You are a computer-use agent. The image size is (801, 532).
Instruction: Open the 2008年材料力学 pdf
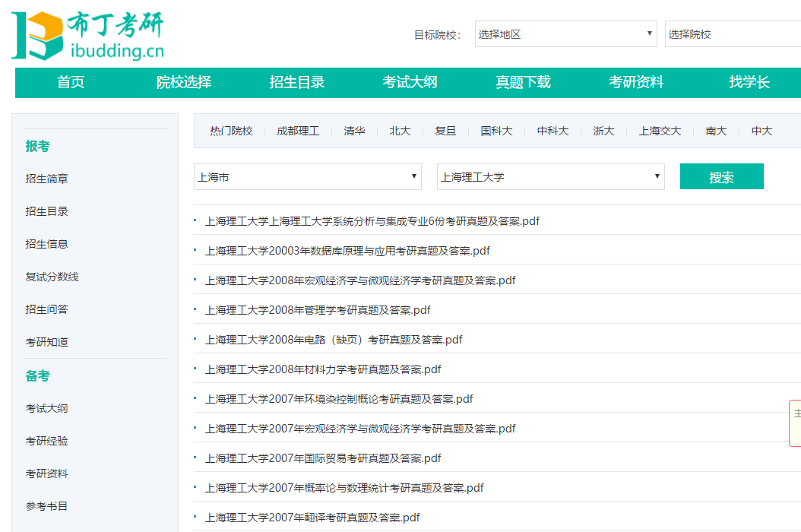click(x=323, y=369)
